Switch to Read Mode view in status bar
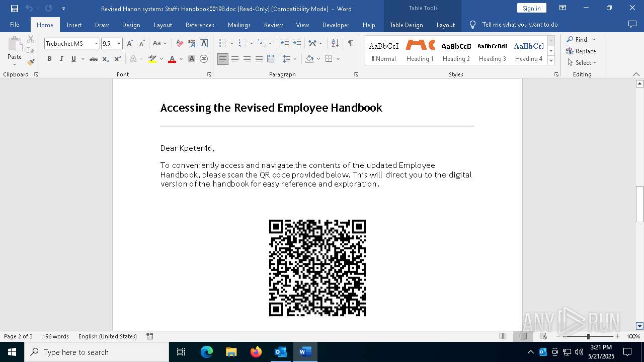Image resolution: width=644 pixels, height=362 pixels. 503,336
